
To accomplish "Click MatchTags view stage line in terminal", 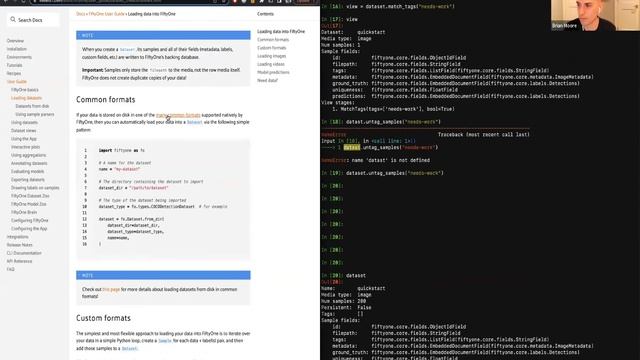I will pyautogui.click(x=393, y=109).
